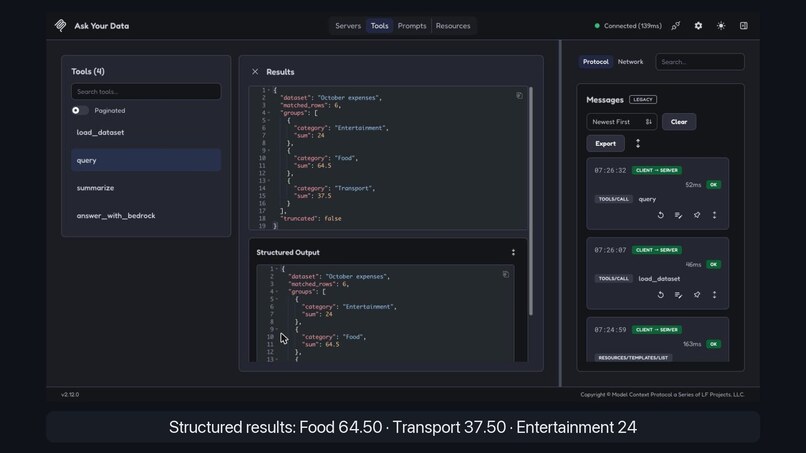Collapse the root object in Structured Output

click(x=277, y=269)
